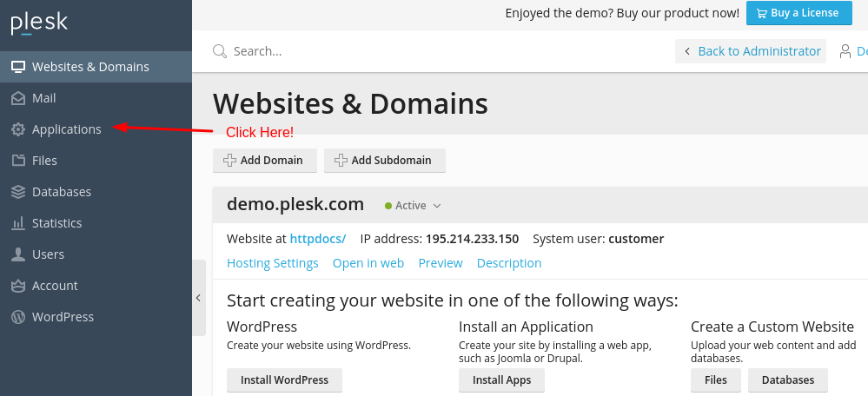Image resolution: width=868 pixels, height=396 pixels.
Task: Click the Account crown icon
Action: pyautogui.click(x=17, y=286)
